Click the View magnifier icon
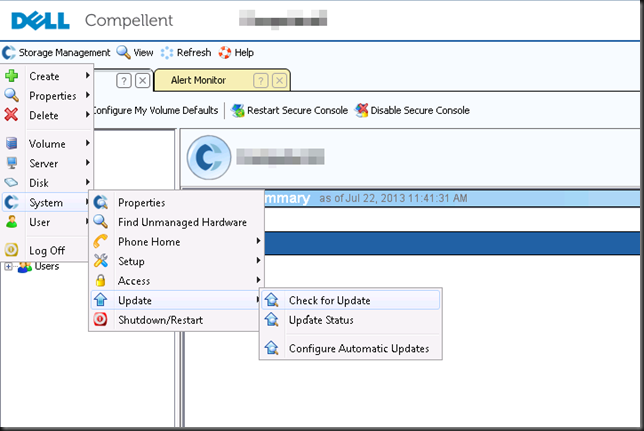644x431 pixels. click(123, 53)
